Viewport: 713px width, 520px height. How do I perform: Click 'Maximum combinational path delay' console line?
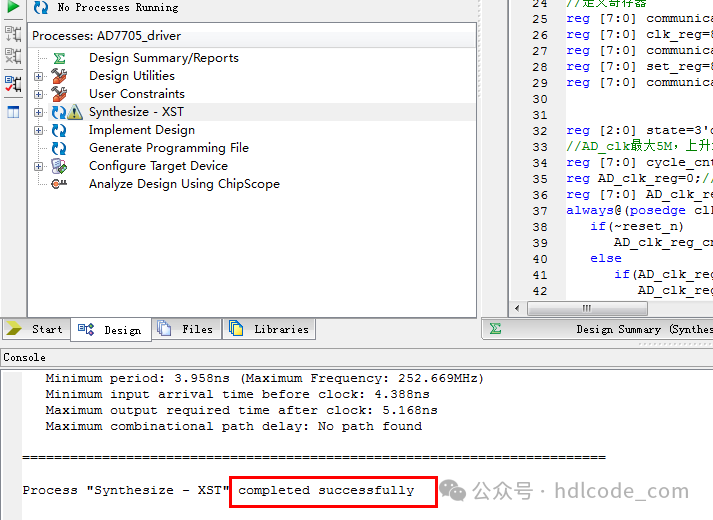(x=234, y=426)
